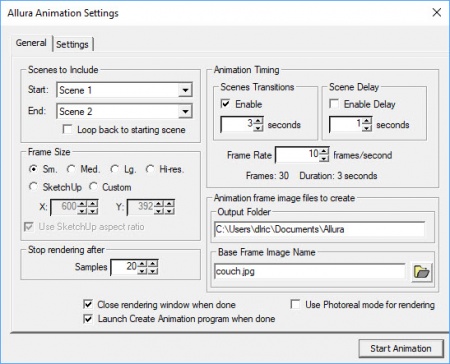Increase the Frame Rate value
This screenshot has width=450, height=364.
pos(324,151)
